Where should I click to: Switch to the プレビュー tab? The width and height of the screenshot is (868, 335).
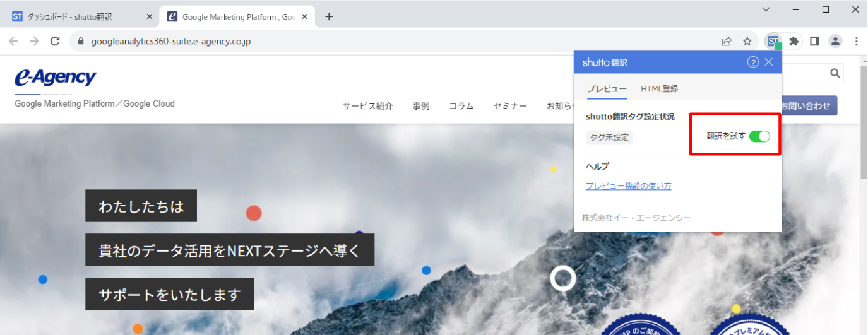pyautogui.click(x=607, y=89)
